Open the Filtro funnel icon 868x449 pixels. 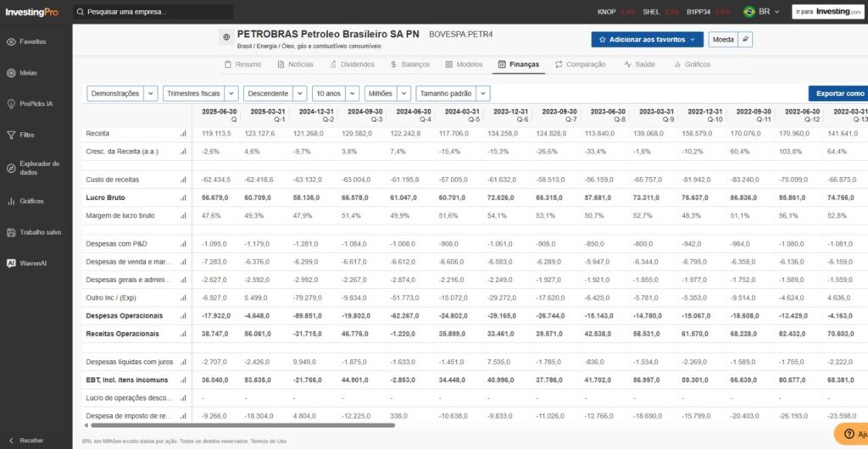[x=11, y=135]
